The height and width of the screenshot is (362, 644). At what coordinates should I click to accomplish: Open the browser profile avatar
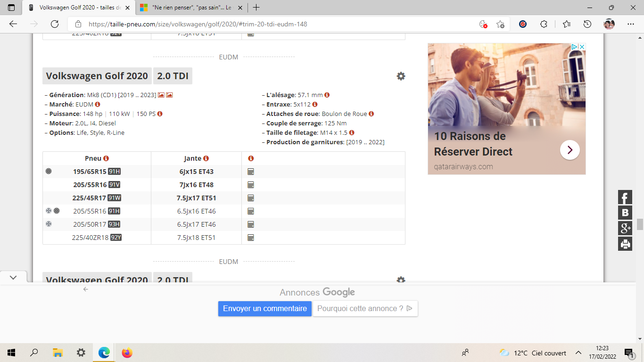[x=609, y=24]
